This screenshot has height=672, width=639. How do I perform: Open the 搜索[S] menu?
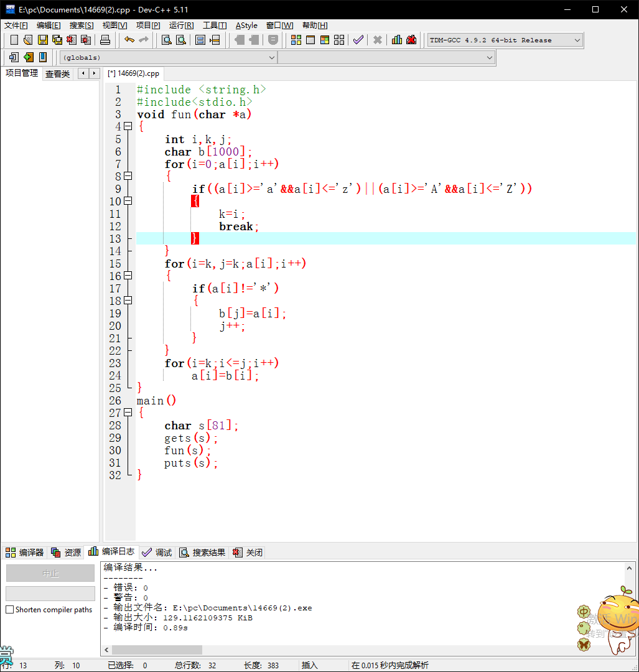pyautogui.click(x=82, y=26)
